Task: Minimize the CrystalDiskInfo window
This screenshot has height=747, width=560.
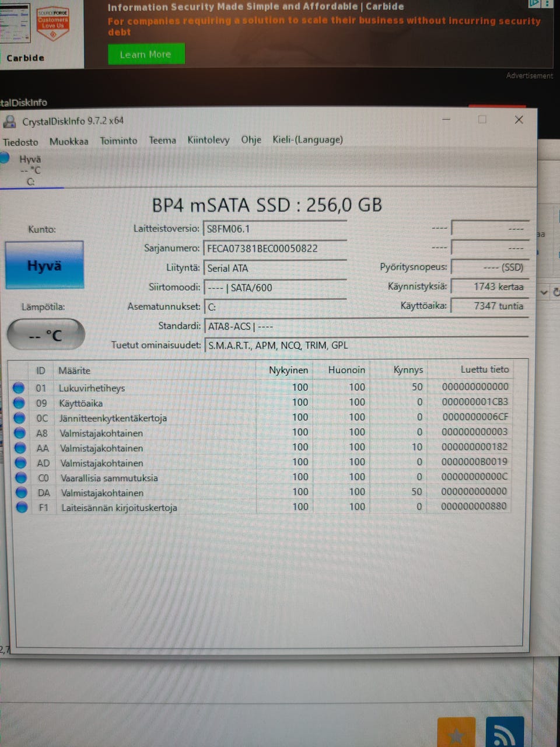Action: click(446, 120)
